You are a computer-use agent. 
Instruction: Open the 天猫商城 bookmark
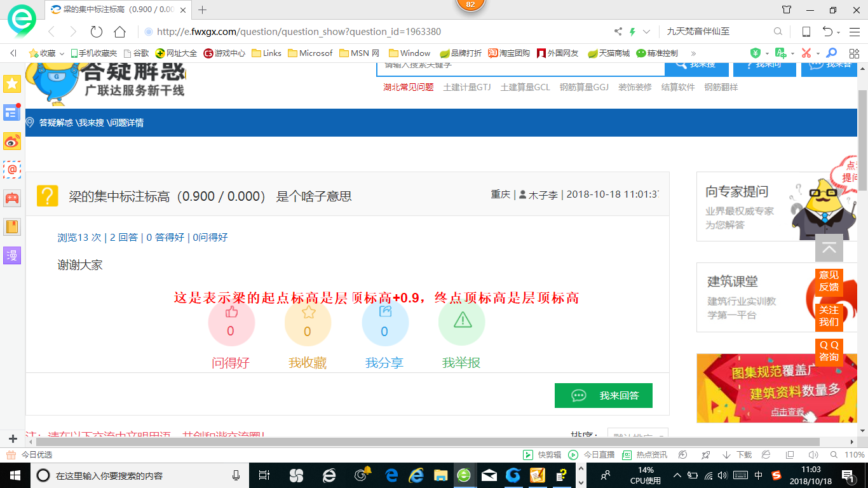(609, 53)
